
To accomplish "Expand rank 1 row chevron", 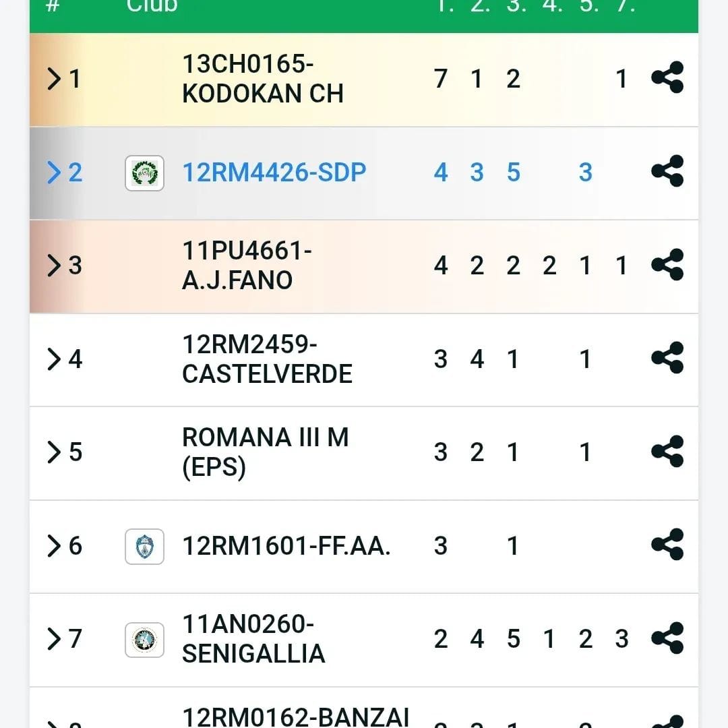I will (x=54, y=79).
